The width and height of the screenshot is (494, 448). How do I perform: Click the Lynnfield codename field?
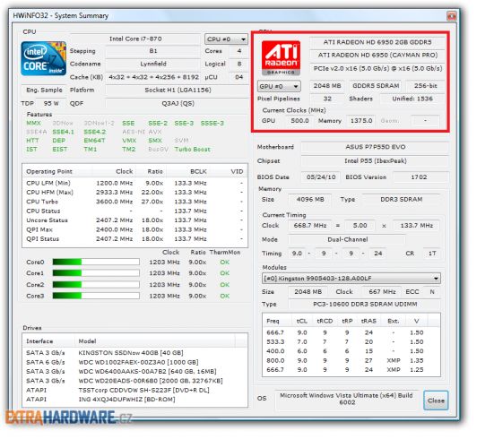pos(153,64)
